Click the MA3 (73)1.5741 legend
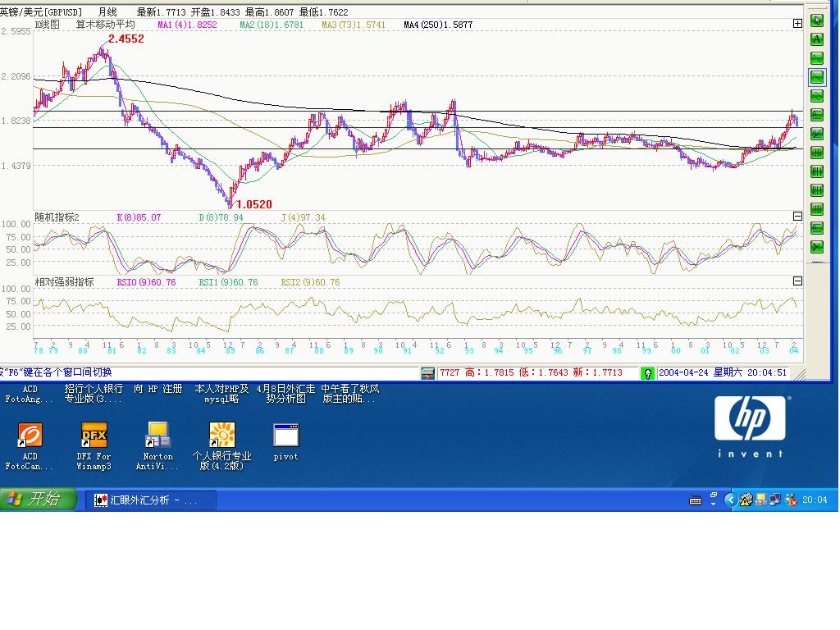 [354, 25]
